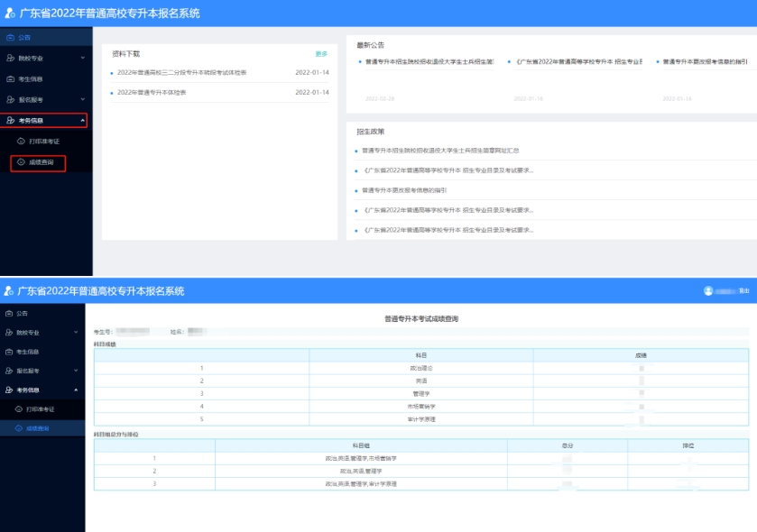The height and width of the screenshot is (532, 757).
Task: Click 退出 logout link on the score query page
Action: (x=744, y=291)
